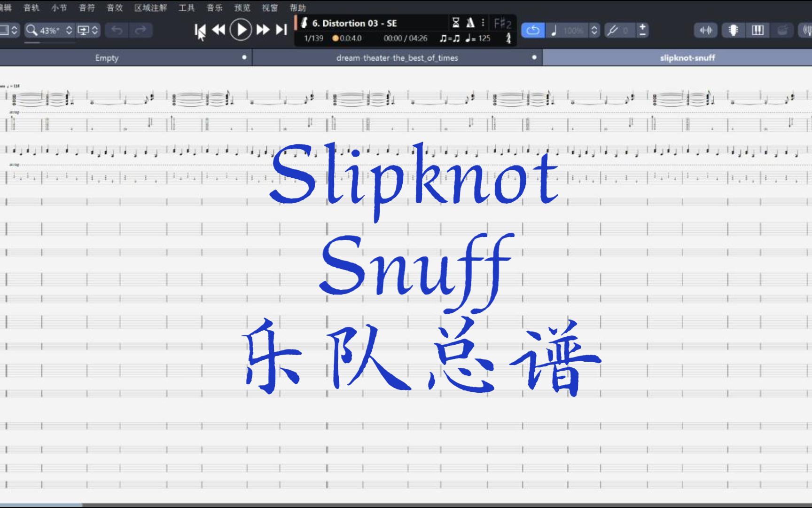Click the track guitar icon in LCD
Screen dimensions: 812x508
tap(304, 23)
